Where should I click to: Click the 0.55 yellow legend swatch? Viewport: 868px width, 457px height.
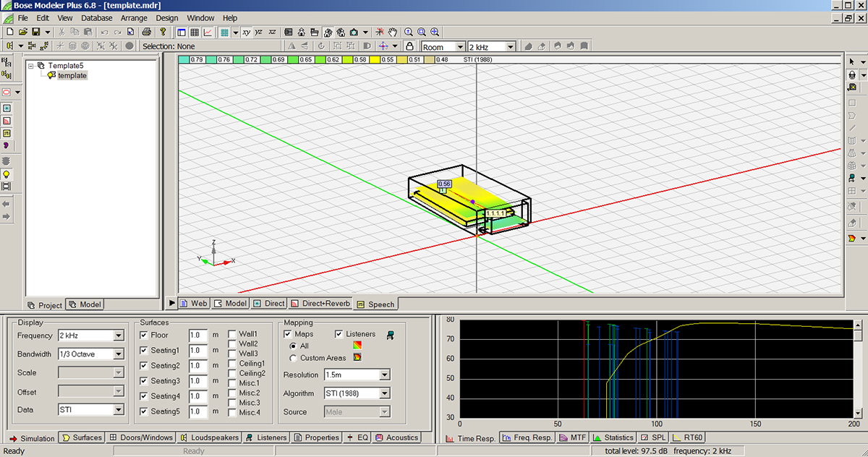coord(376,59)
